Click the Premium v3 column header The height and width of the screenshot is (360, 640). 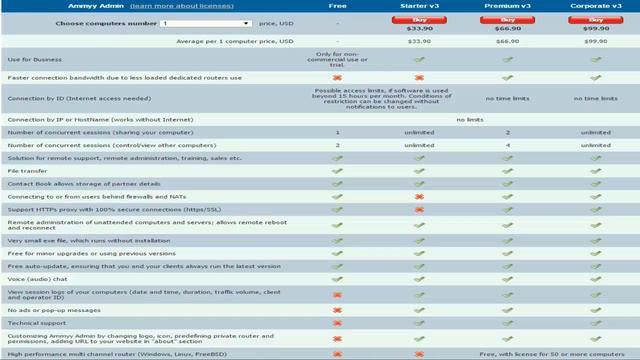pyautogui.click(x=507, y=6)
